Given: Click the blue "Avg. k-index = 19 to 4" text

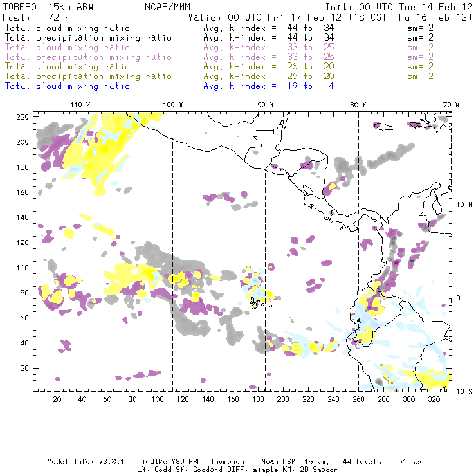Looking at the screenshot, I should 269,86.
